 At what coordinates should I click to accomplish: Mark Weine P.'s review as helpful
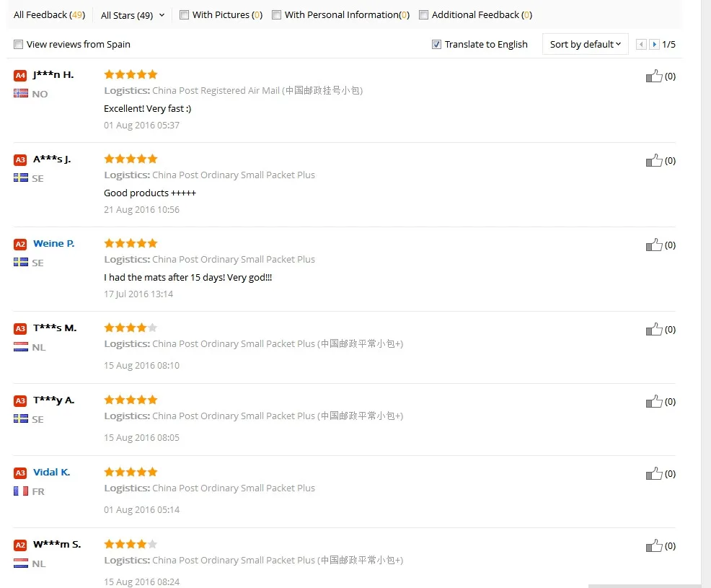(654, 245)
